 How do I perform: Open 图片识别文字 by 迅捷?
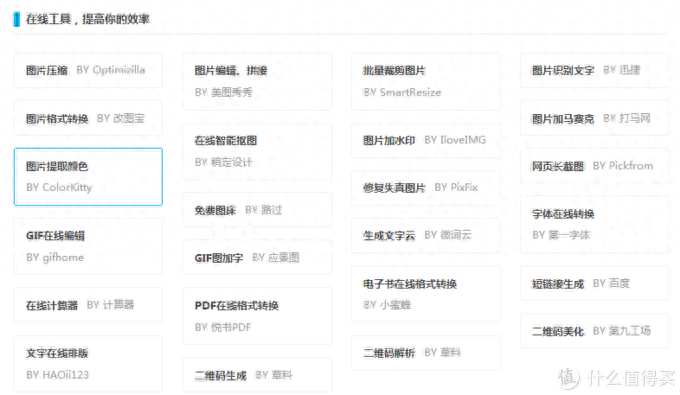595,70
